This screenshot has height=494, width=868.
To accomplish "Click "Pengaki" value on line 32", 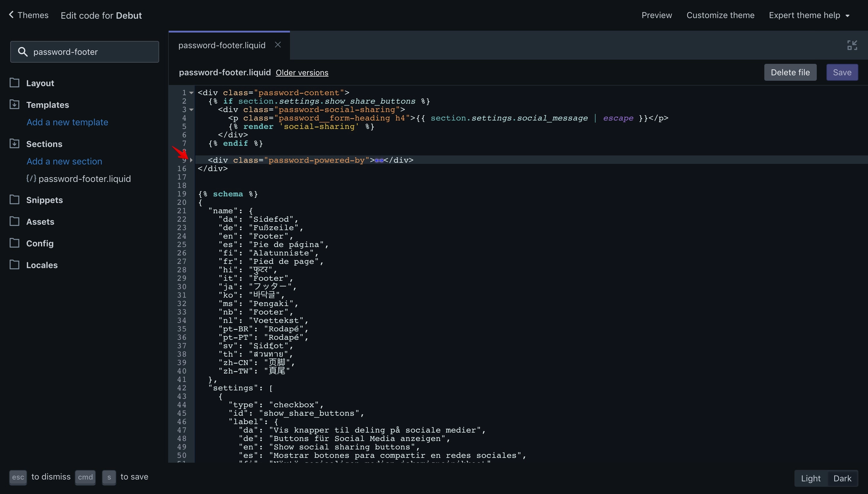I will point(271,304).
